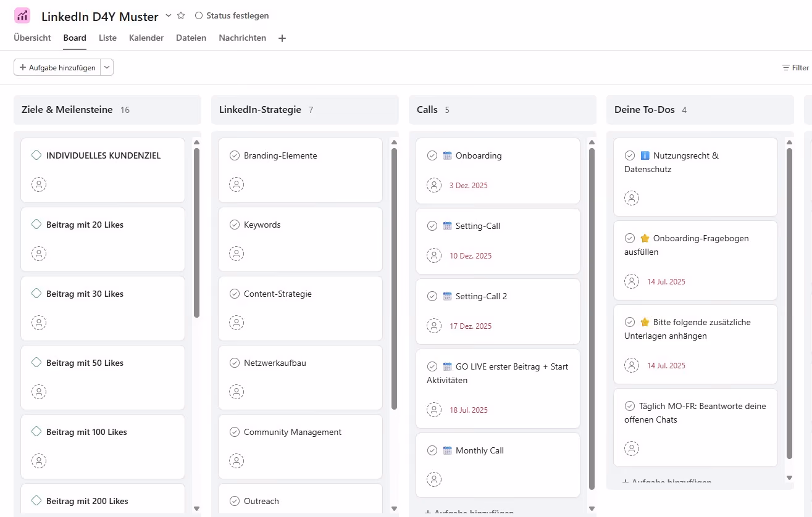Assign a person to Community Management
Screen dimensions: 812x517
[236, 461]
